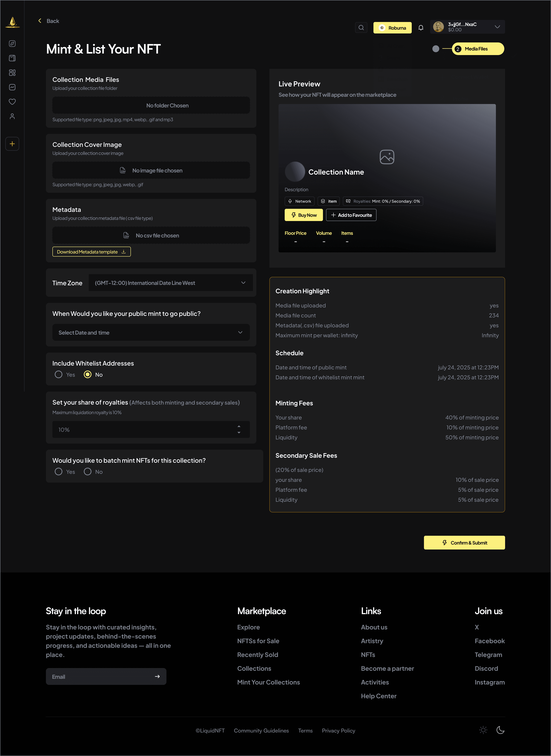Screen dimensions: 551x756
Task: Click the collection avatar thumbnail in preview
Action: [x=295, y=171]
